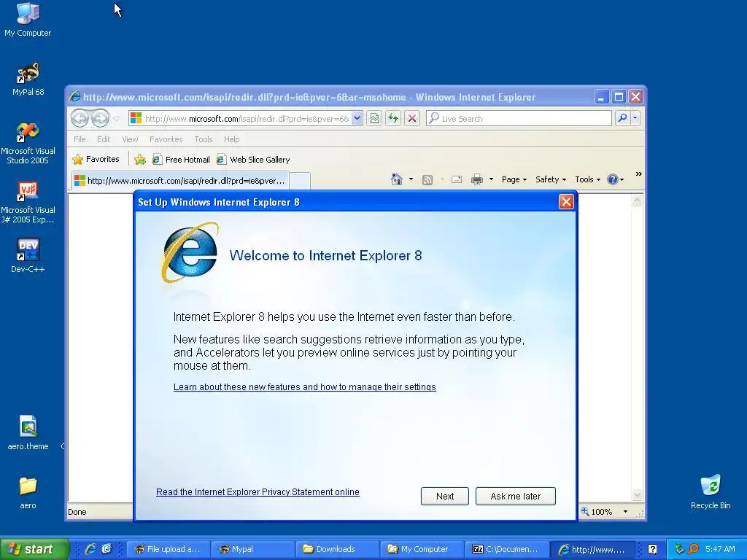Click the URL text in address bar
This screenshot has height=560, width=747.
coord(247,119)
